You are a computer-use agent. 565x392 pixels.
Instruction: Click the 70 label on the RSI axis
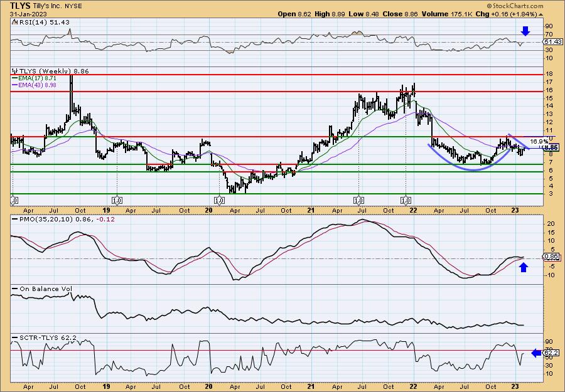tap(549, 34)
